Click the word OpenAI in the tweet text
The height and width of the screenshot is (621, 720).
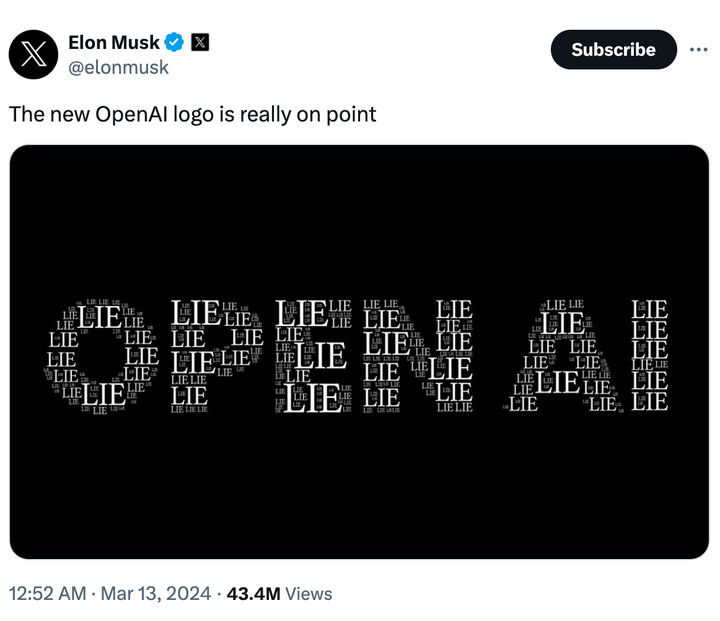point(131,114)
